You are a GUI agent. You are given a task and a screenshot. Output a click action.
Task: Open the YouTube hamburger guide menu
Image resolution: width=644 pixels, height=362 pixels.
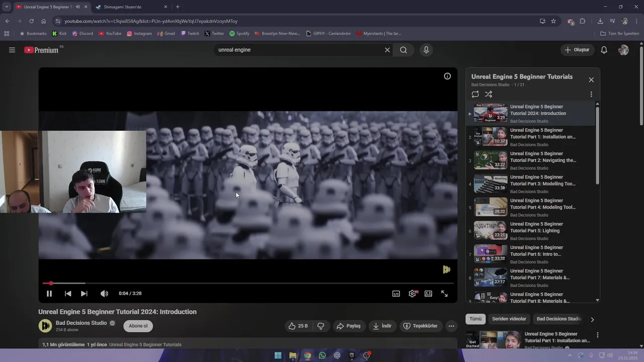pyautogui.click(x=12, y=50)
